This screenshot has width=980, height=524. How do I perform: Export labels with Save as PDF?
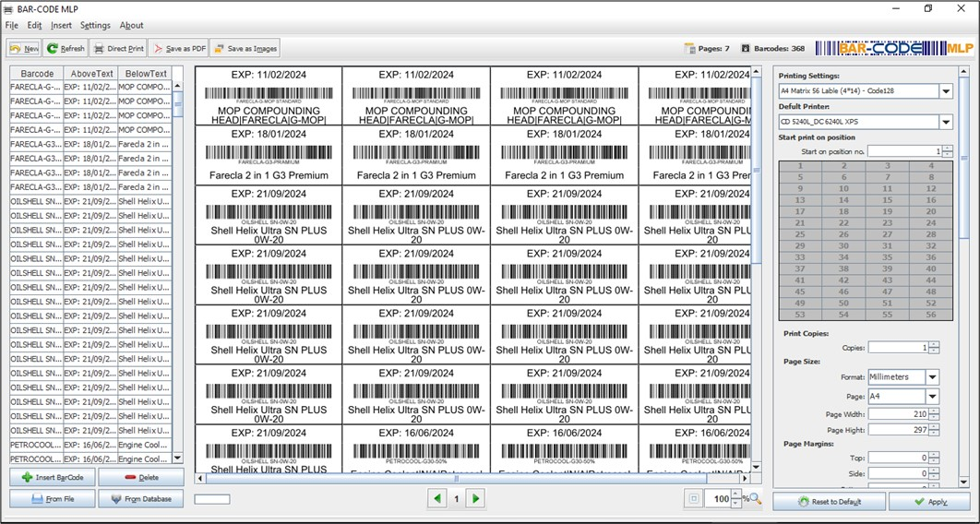point(179,48)
